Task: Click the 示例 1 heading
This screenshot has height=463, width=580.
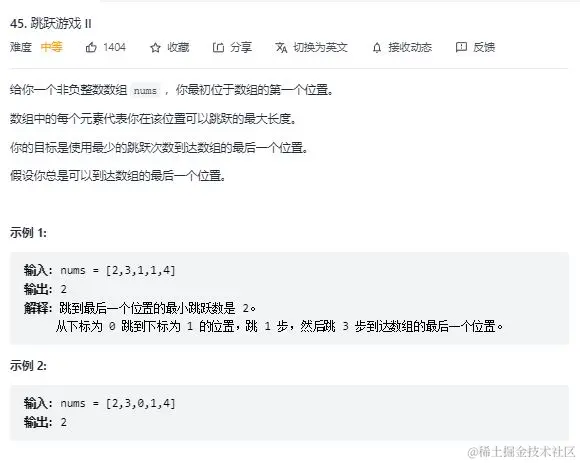Action: tap(28, 233)
